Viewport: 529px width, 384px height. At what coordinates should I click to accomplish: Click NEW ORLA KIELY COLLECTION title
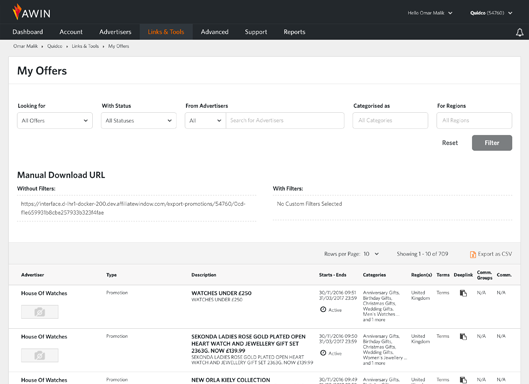pos(230,380)
